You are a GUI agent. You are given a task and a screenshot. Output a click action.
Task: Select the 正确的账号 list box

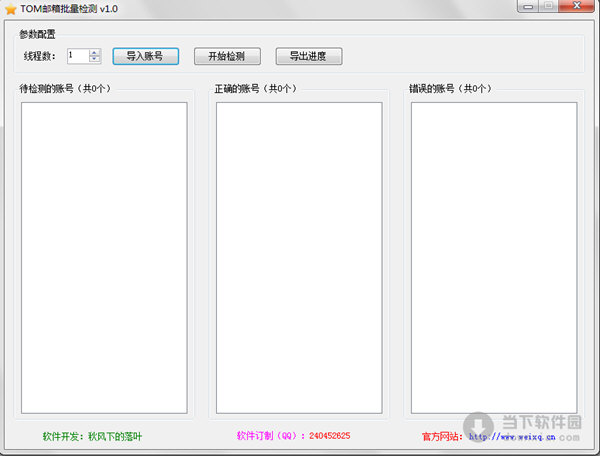[299, 258]
